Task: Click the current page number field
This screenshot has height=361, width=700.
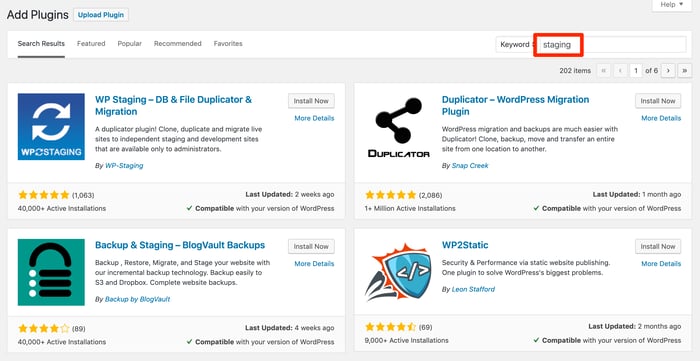Action: tap(636, 71)
